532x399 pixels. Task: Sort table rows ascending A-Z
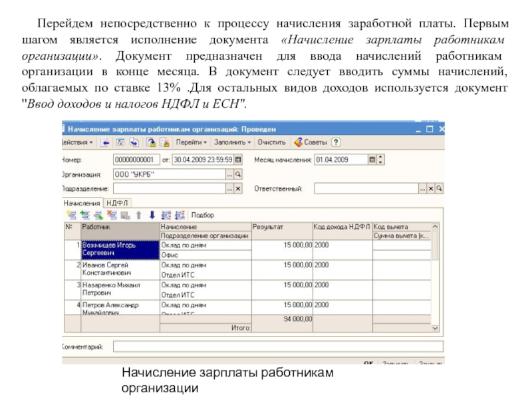point(166,215)
